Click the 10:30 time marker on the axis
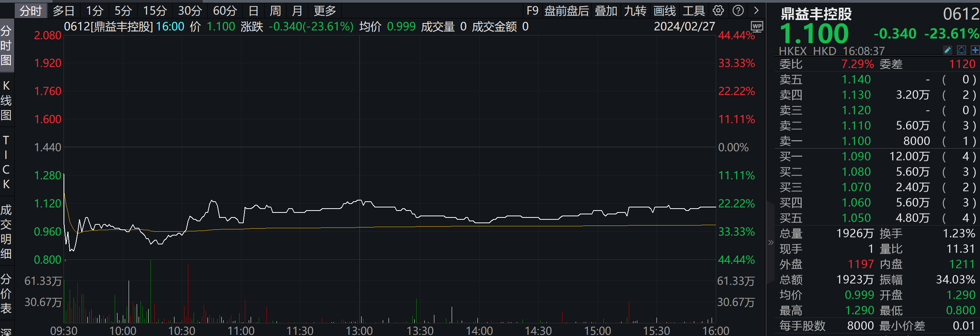Image resolution: width=980 pixels, height=336 pixels. (182, 331)
